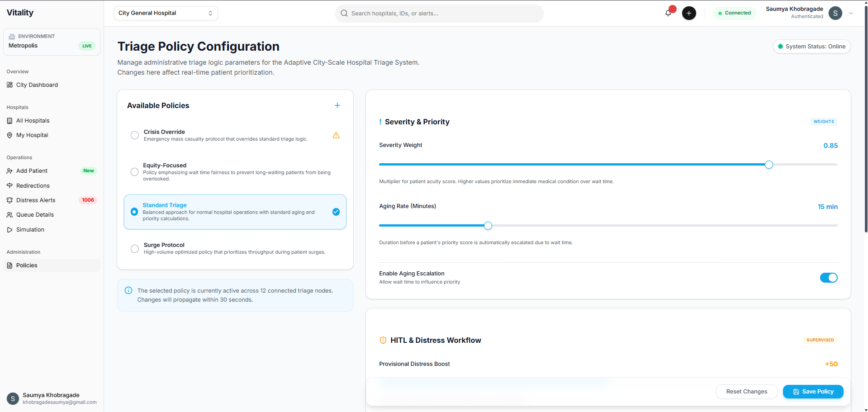
Task: Select the Crisis Override policy radio button
Action: coord(135,135)
